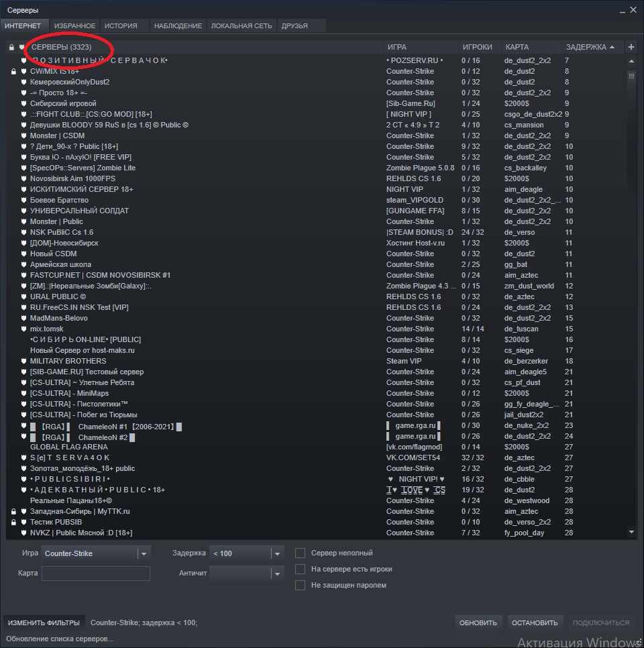644x648 pixels.
Task: Open the Игра dropdown with Counter-Strike
Action: [x=95, y=553]
